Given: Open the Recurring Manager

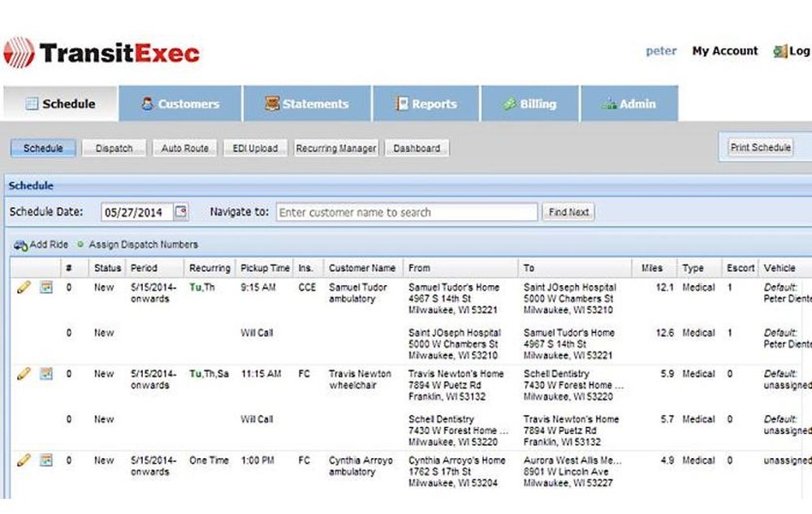Looking at the screenshot, I should coord(336,148).
